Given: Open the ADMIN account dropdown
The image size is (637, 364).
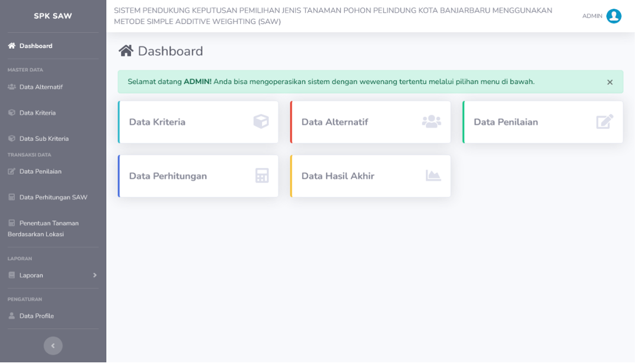Looking at the screenshot, I should (601, 16).
